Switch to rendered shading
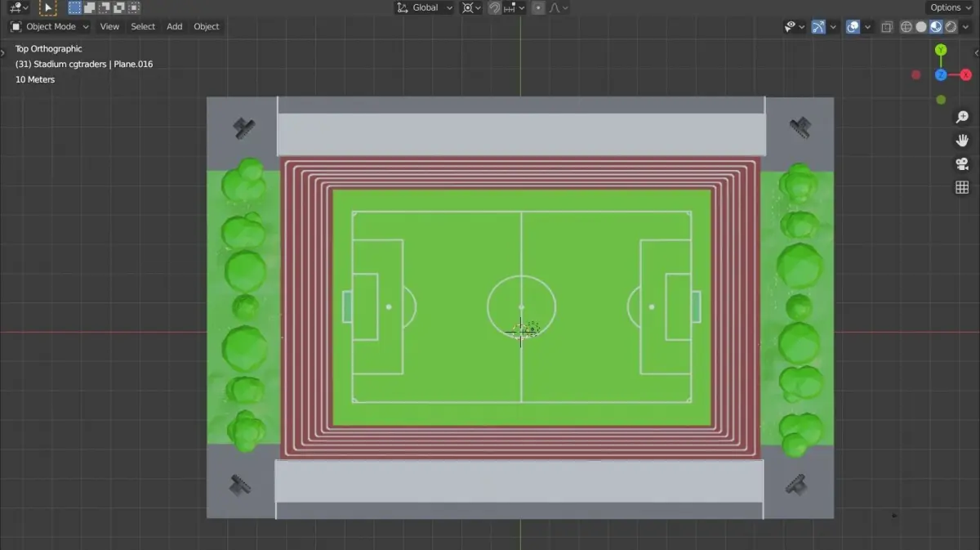The height and width of the screenshot is (550, 980). 951,26
